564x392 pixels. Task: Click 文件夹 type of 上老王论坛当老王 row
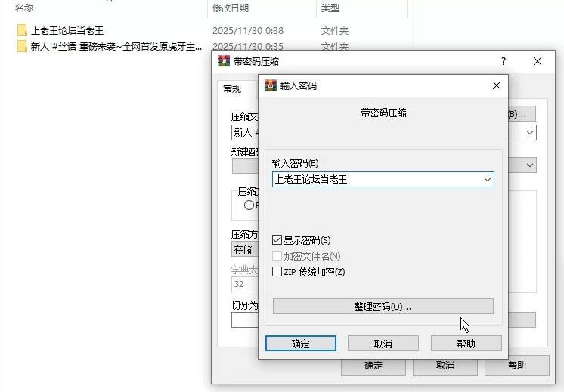pyautogui.click(x=335, y=31)
